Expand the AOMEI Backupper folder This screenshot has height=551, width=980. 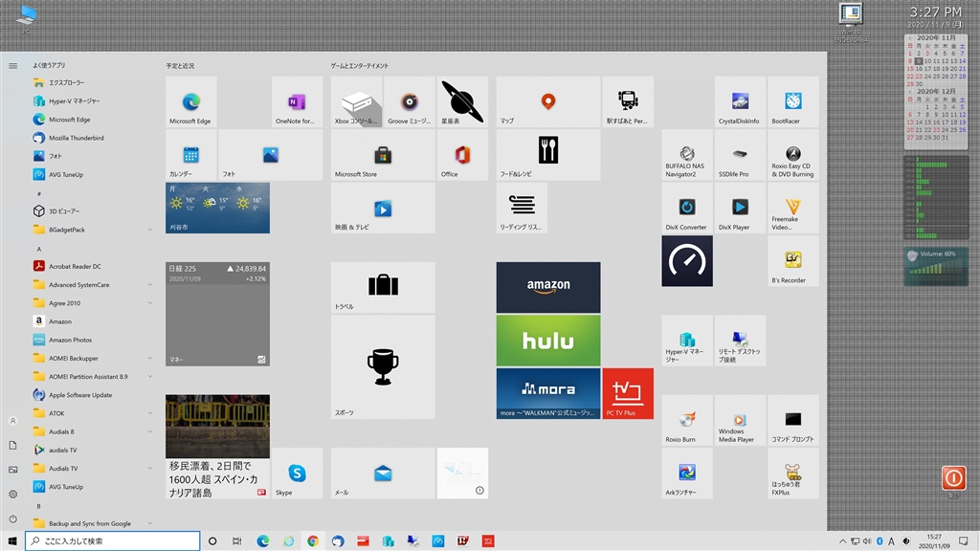pyautogui.click(x=93, y=359)
